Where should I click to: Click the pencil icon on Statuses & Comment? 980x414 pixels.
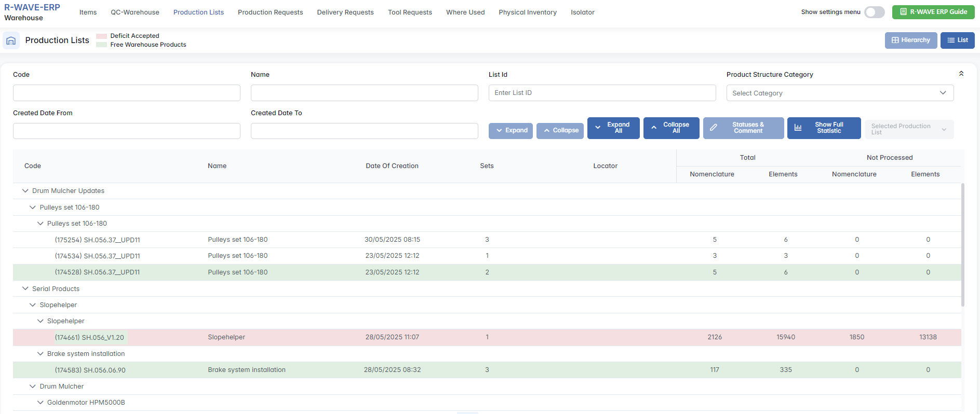pyautogui.click(x=714, y=128)
